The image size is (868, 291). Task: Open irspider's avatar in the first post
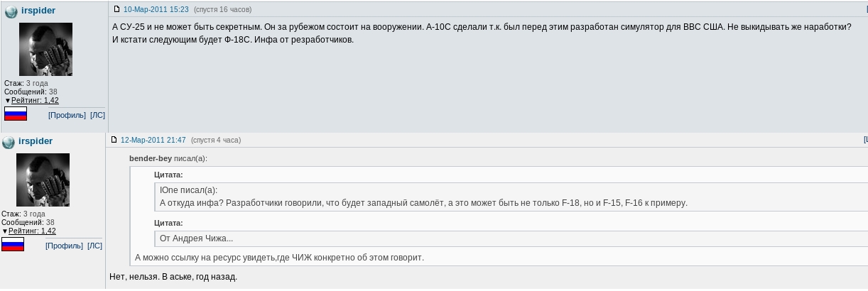click(x=45, y=49)
